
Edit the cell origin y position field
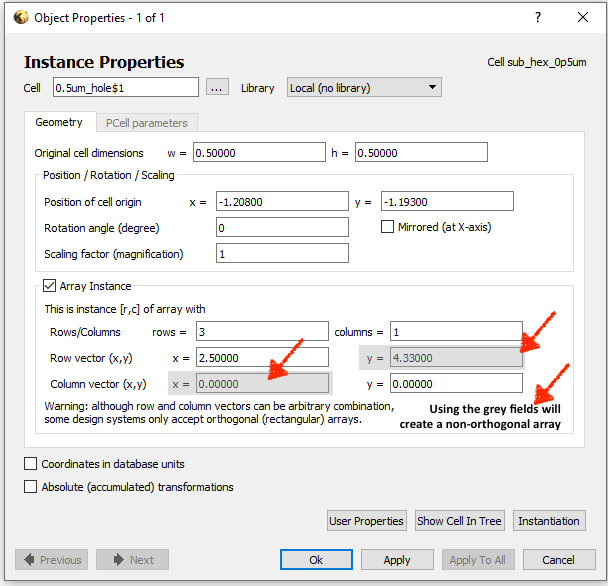point(447,201)
